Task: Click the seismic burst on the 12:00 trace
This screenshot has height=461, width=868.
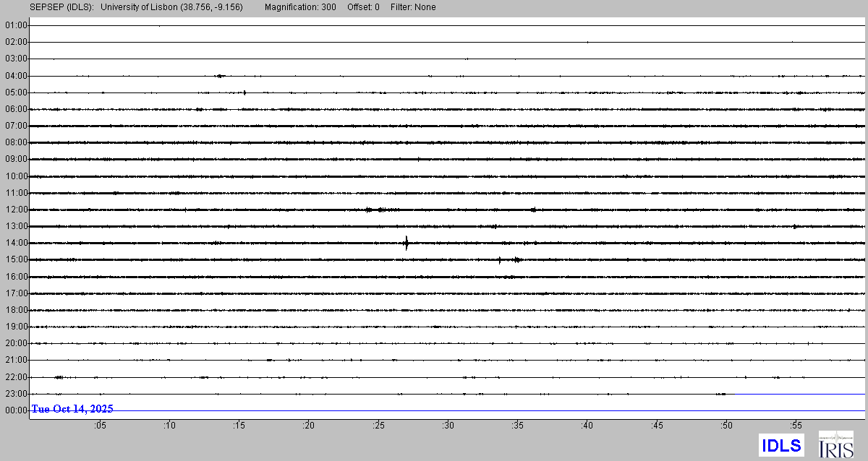Action: [376, 210]
